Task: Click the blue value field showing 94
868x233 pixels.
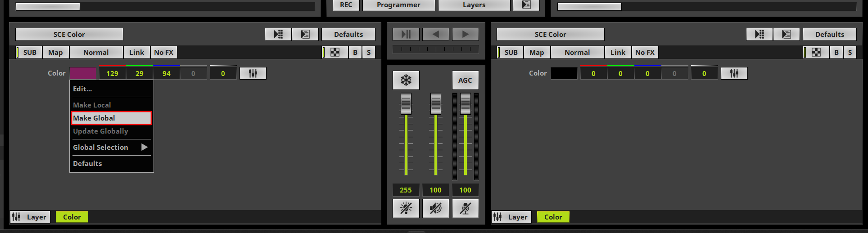Action: (x=167, y=73)
